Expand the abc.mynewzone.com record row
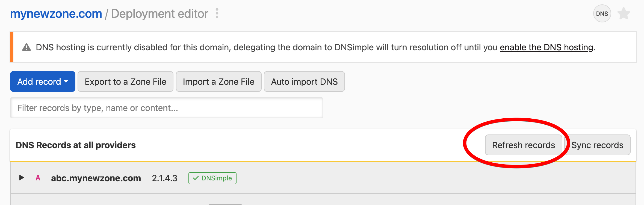The height and width of the screenshot is (205, 644). pos(22,178)
